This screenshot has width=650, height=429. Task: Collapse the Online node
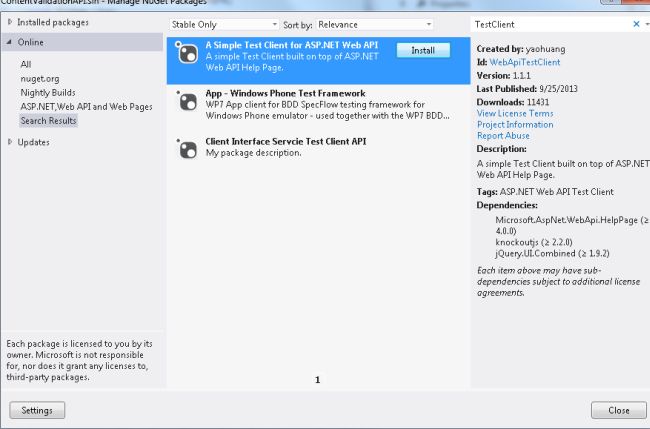click(10, 42)
